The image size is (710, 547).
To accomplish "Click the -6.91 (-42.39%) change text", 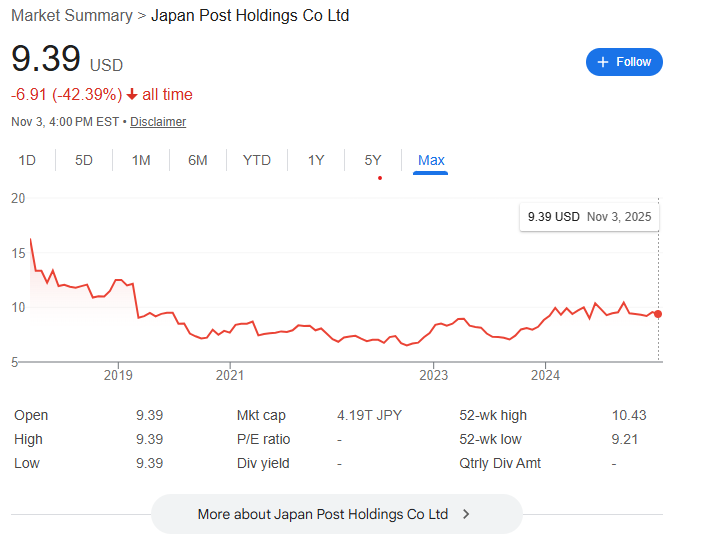I will pyautogui.click(x=67, y=95).
